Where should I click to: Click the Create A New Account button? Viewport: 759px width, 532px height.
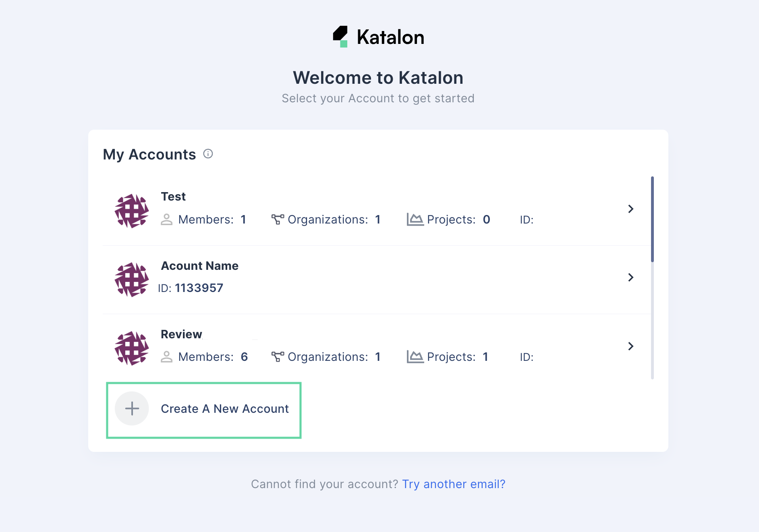[x=204, y=409]
